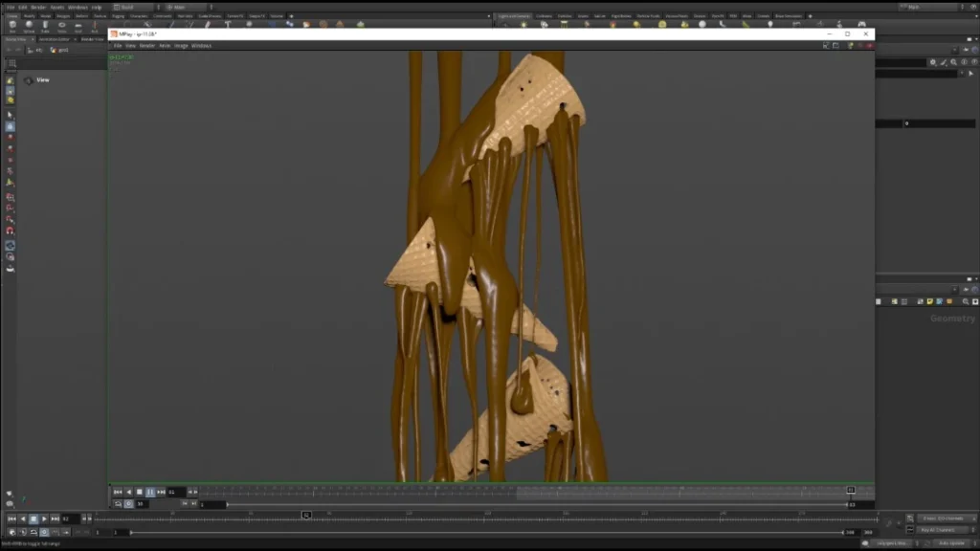Select the Box shelf tool
This screenshot has width=980, height=551.
pos(12,25)
